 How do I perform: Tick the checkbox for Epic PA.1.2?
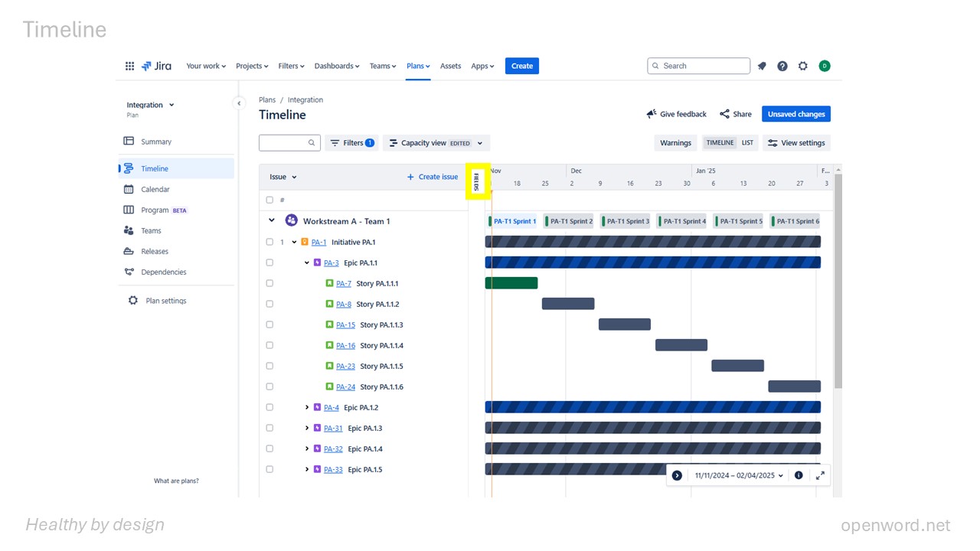click(269, 407)
